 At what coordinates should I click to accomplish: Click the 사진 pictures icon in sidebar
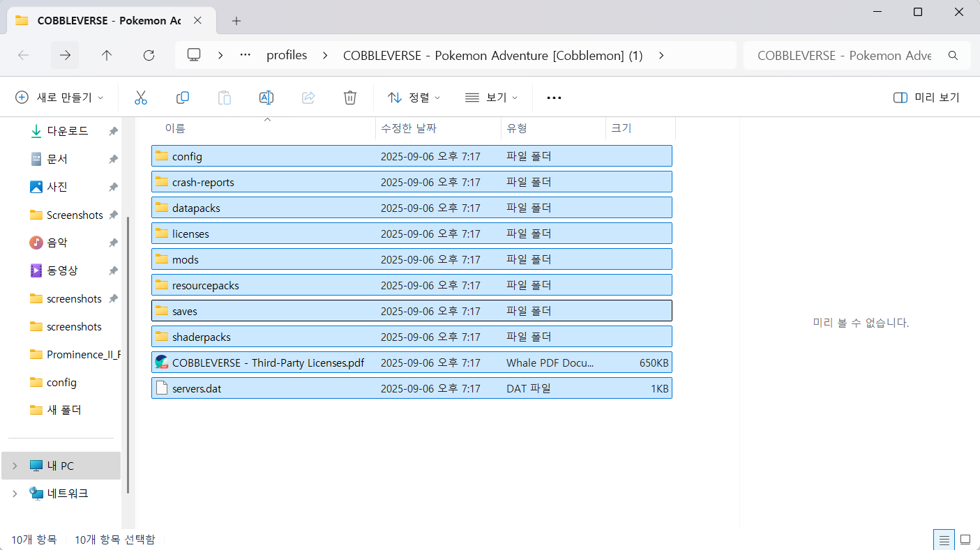(x=36, y=187)
